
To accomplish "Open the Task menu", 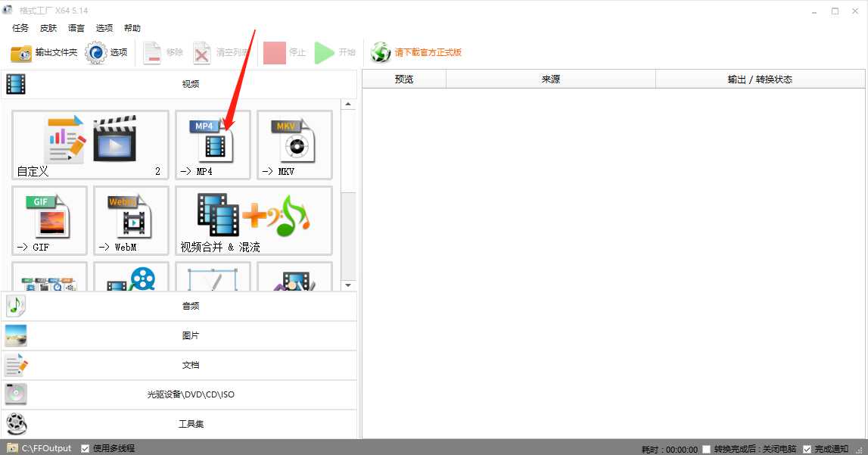I will pyautogui.click(x=20, y=28).
